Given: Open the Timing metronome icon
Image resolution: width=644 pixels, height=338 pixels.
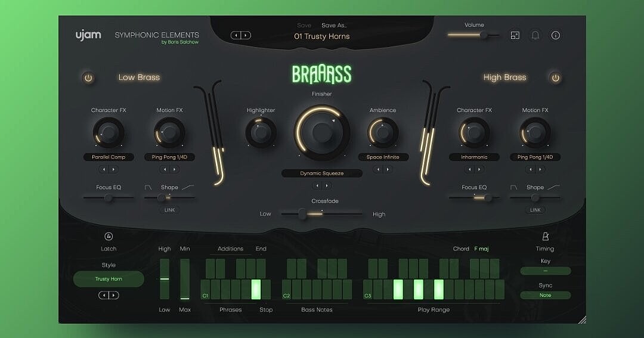Looking at the screenshot, I should coord(545,237).
